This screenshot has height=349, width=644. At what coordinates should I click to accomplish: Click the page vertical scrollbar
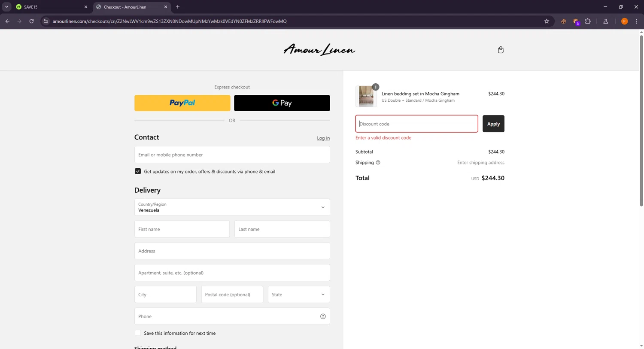(641, 121)
